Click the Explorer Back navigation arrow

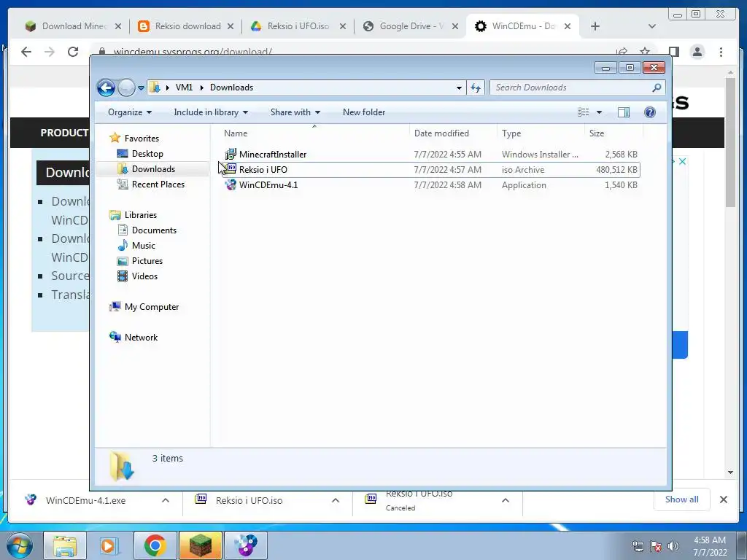[106, 87]
